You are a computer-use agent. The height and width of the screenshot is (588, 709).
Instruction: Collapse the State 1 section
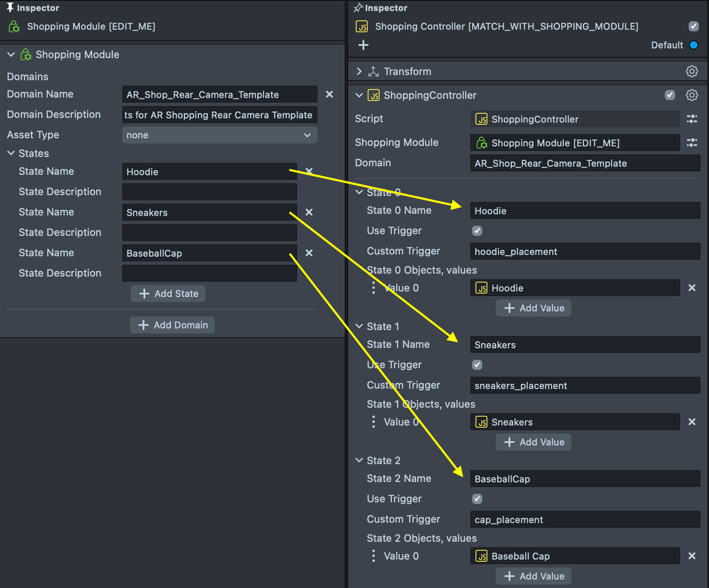coord(359,326)
